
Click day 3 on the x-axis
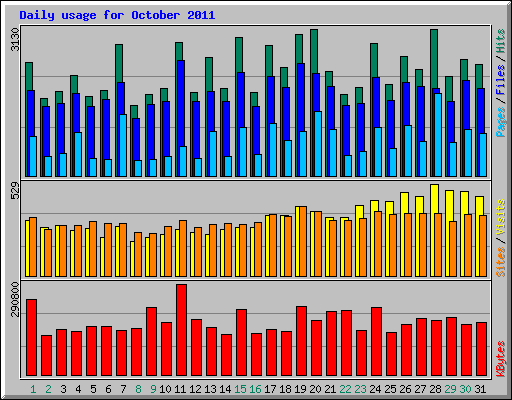pos(63,389)
